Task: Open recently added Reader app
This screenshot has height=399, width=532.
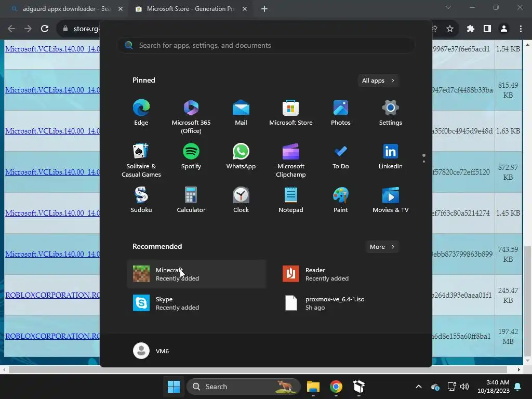Action: (346, 274)
